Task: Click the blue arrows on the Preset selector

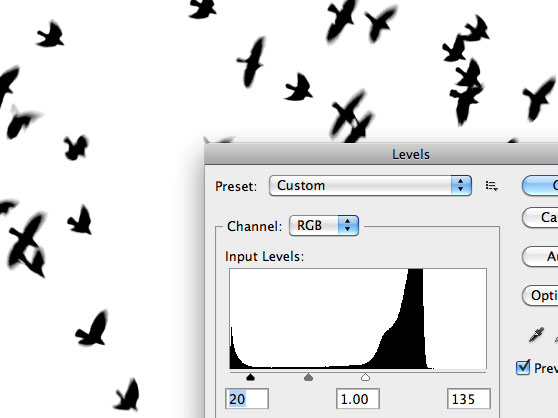Action: (x=461, y=185)
